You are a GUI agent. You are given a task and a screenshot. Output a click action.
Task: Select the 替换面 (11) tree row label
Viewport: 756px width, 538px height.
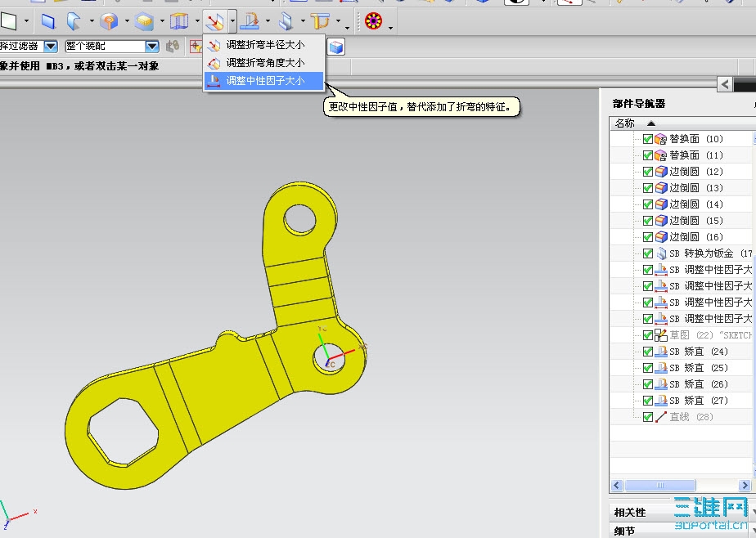pos(696,155)
